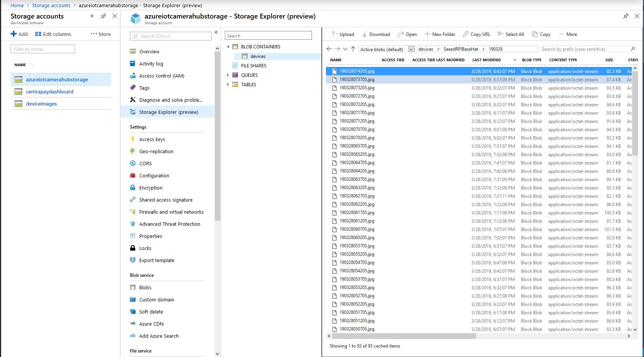
Task: Click the Home breadcrumb link
Action: coord(17,5)
